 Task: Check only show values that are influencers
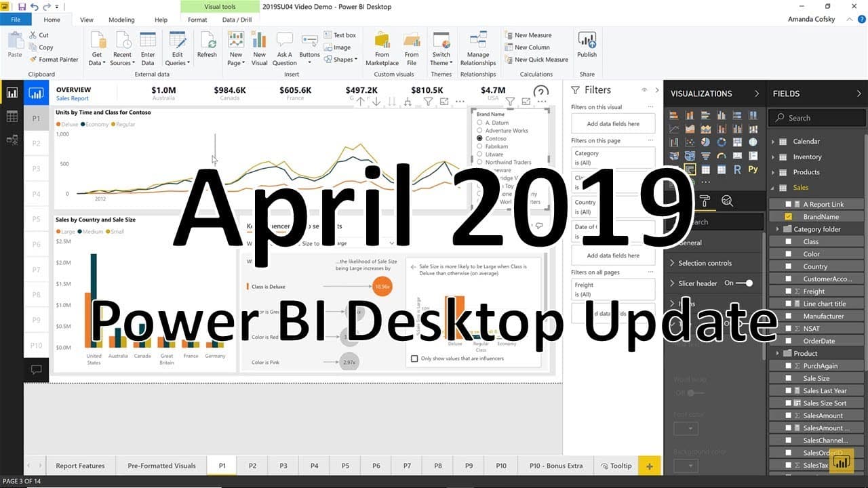pyautogui.click(x=415, y=359)
